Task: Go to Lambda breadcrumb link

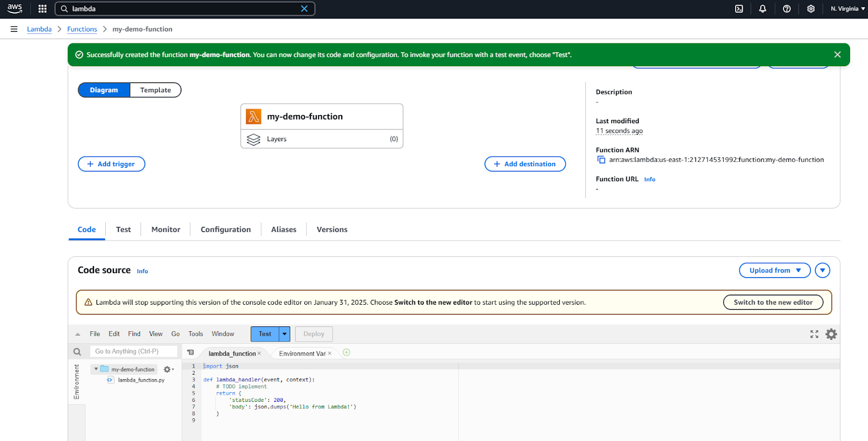Action: click(x=39, y=29)
